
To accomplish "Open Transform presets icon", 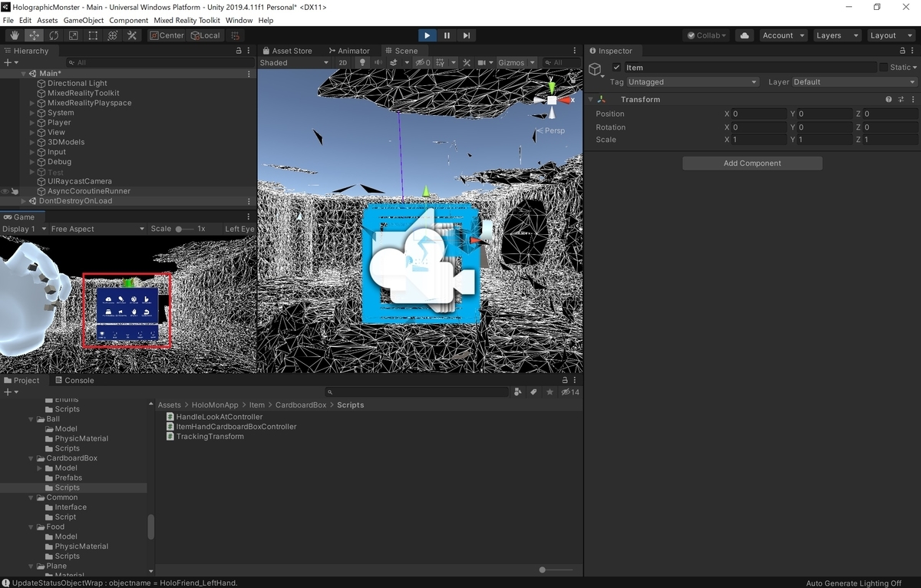I will (x=901, y=99).
